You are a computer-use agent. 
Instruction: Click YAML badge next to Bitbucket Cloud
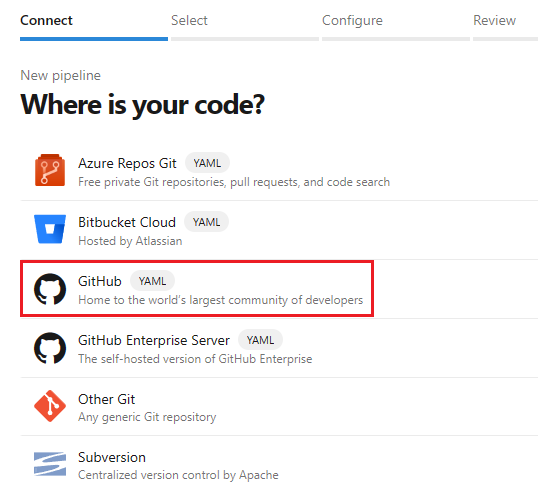[x=206, y=222]
